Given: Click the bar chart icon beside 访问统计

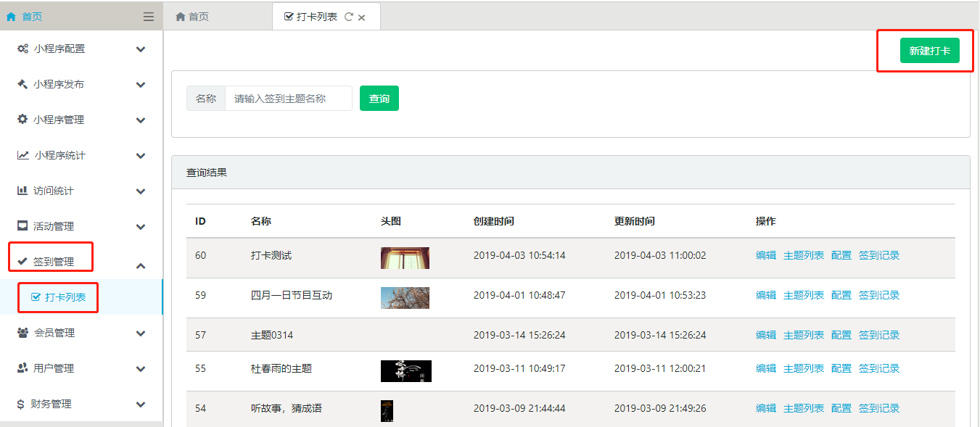Looking at the screenshot, I should 22,191.
